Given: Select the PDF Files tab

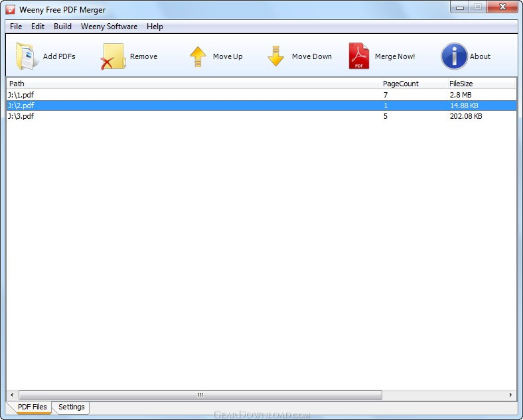Looking at the screenshot, I should [32, 407].
